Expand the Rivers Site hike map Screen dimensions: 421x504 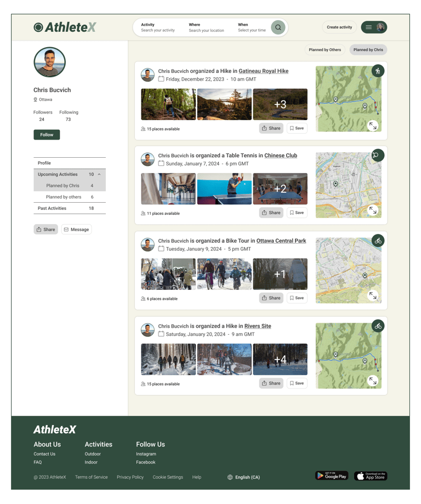[373, 381]
